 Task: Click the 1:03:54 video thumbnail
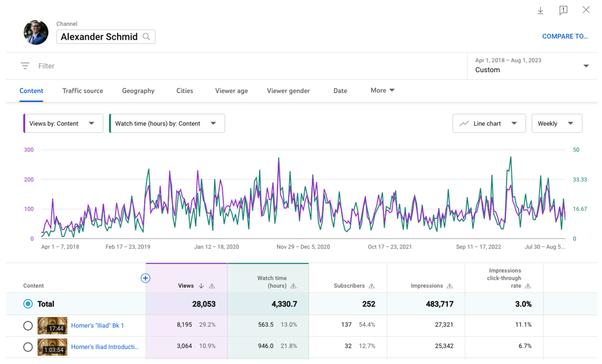(x=52, y=347)
